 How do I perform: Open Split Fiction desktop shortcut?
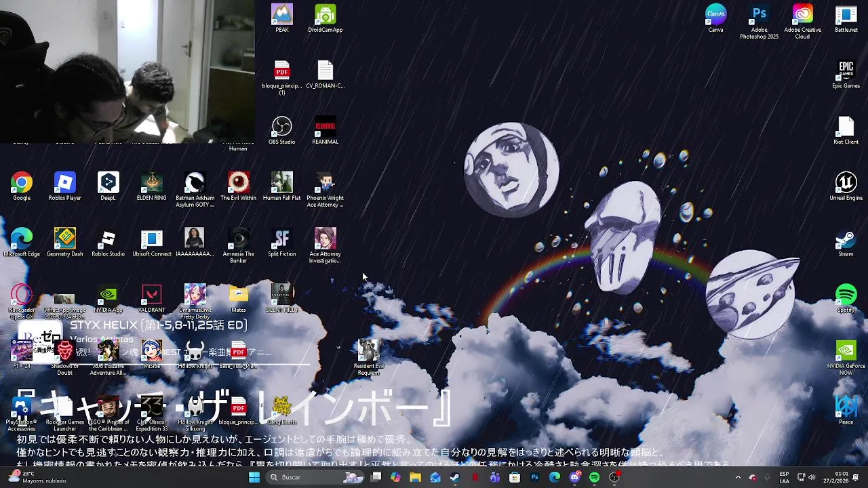click(282, 243)
